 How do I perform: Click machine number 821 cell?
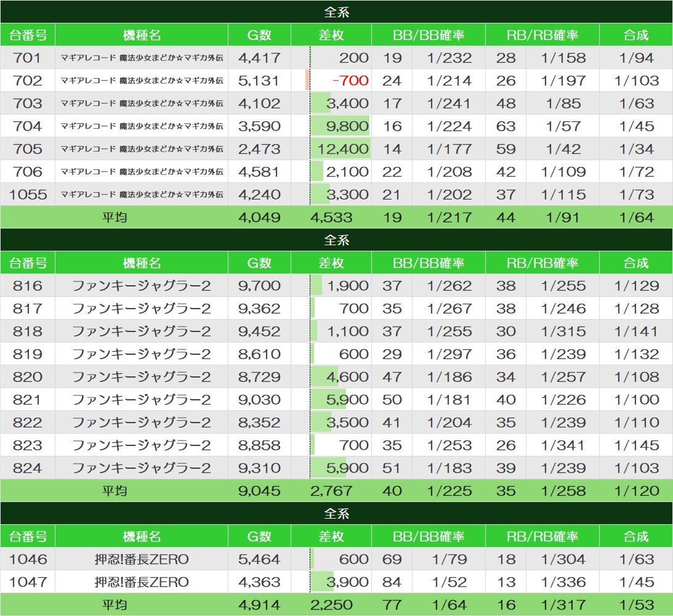click(28, 399)
